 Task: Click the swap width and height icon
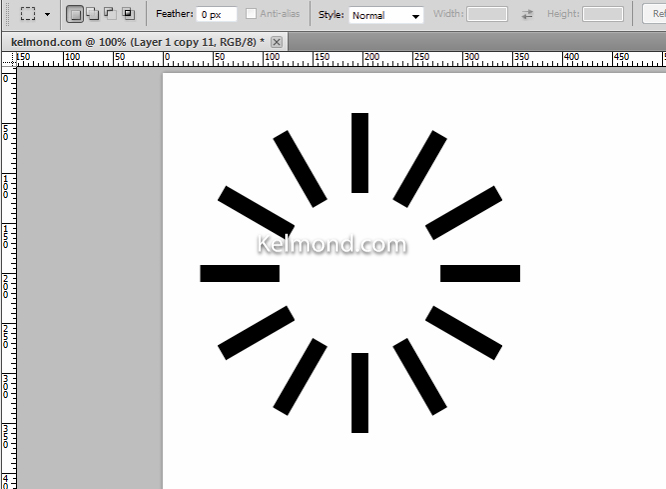[x=527, y=14]
